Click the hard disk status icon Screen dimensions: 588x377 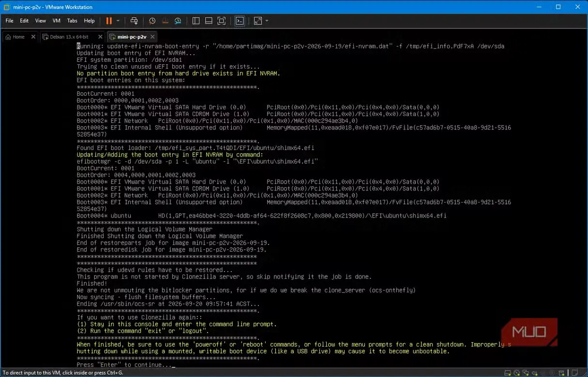[508, 373]
